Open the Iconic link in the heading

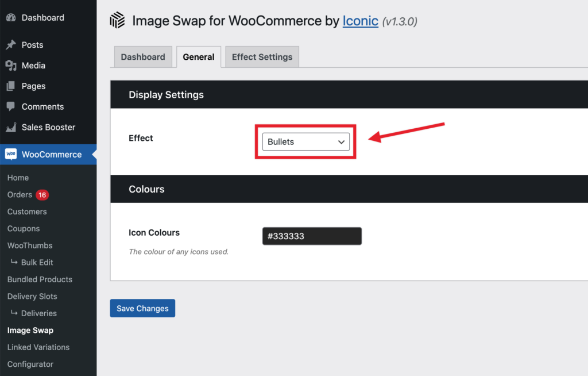coord(361,21)
